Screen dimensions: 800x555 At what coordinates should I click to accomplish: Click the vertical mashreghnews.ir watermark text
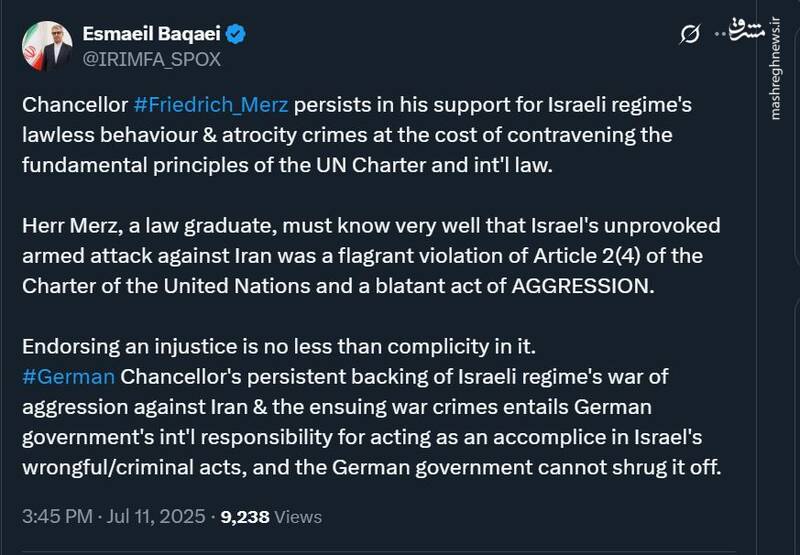(x=775, y=78)
